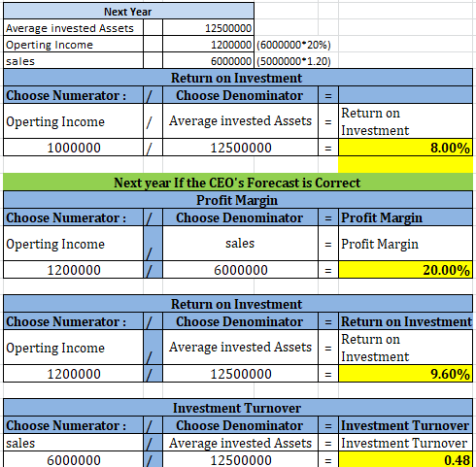Select 'Choose Numerator :' header in Investment Turnover table
Screen dimensions: 476x467
pos(74,425)
